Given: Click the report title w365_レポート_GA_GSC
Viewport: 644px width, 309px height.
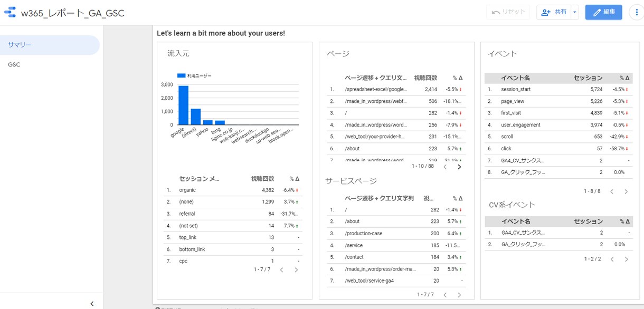Looking at the screenshot, I should point(73,13).
